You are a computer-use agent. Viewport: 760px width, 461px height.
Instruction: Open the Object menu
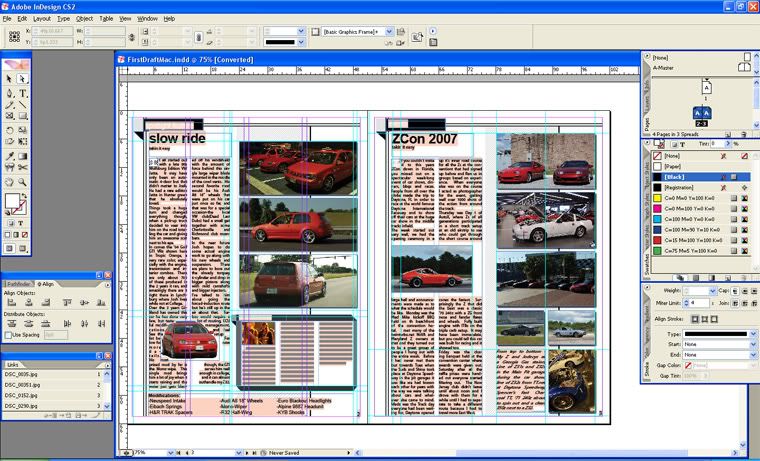(85, 18)
